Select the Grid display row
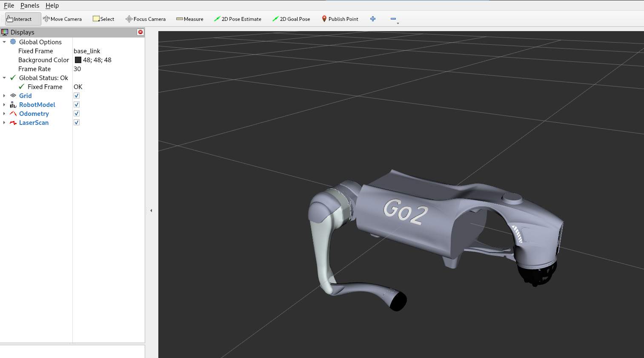This screenshot has width=644, height=358. click(72, 95)
